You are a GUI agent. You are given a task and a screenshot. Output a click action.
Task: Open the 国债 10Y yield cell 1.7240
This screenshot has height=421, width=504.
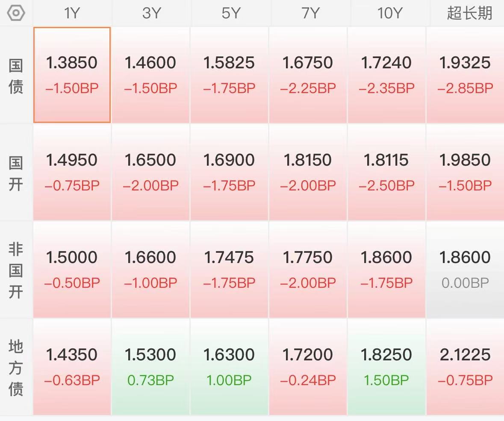tap(386, 75)
